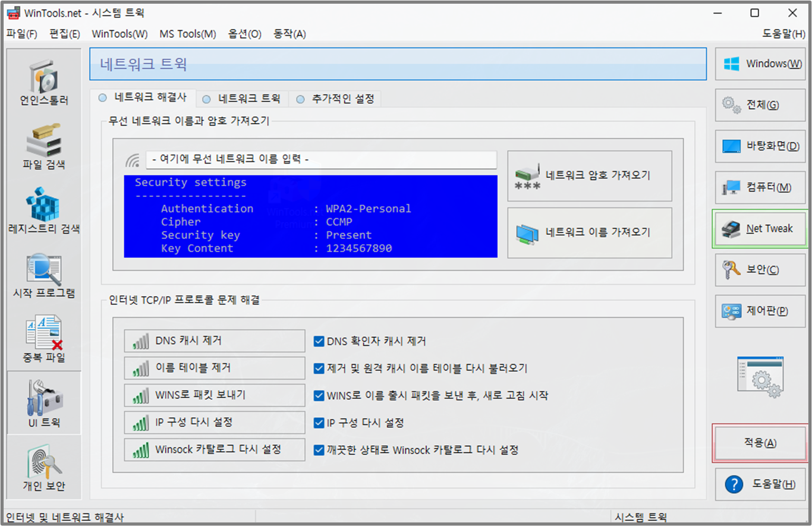Click the 적용(A) apply button

coord(760,443)
